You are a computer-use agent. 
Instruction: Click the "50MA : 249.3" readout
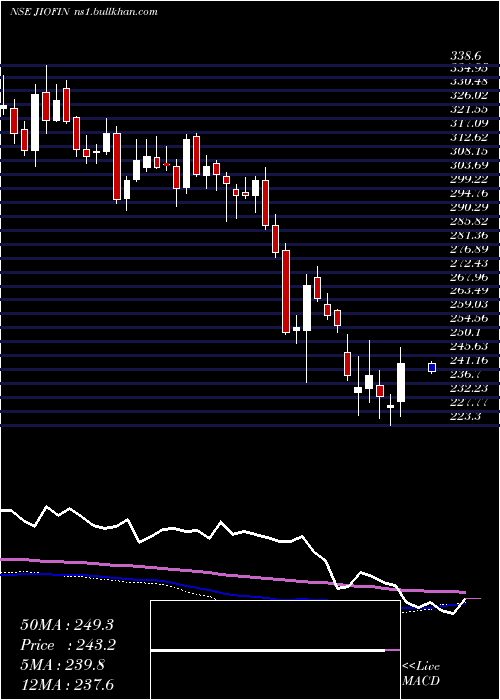click(x=69, y=625)
